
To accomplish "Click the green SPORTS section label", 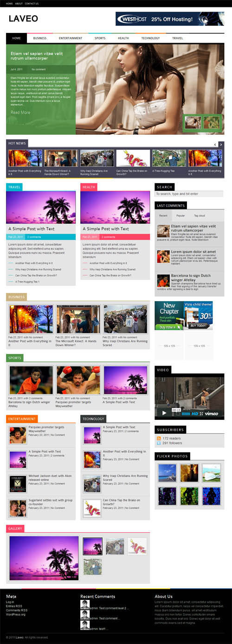I will (x=15, y=358).
